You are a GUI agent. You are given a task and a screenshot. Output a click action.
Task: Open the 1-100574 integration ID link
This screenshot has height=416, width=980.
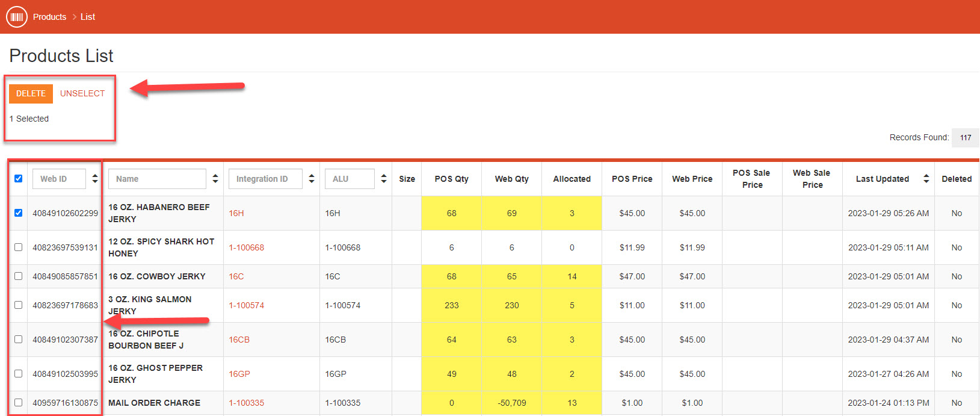[246, 305]
